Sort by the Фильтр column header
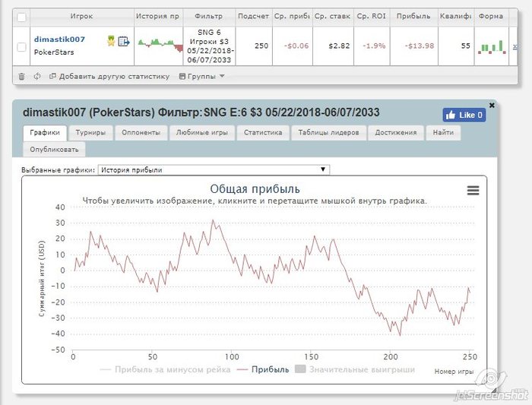Viewport: 532px width, 405px height. coord(209,16)
